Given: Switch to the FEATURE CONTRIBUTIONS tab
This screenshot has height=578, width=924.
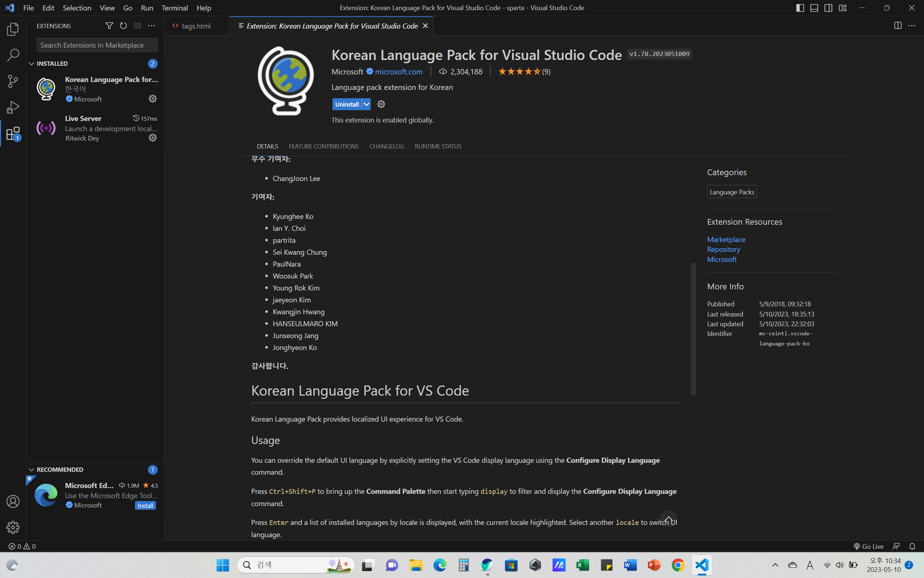Looking at the screenshot, I should tap(324, 146).
